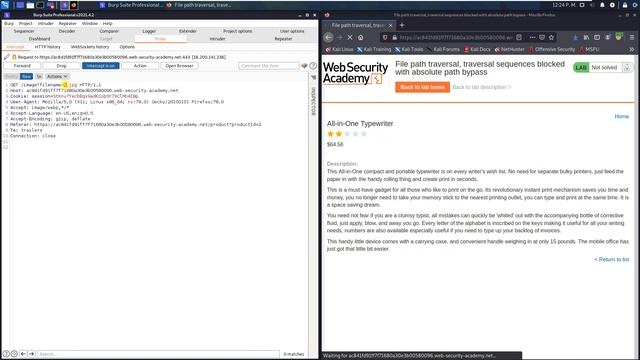
Task: Stop page loading with the X button
Action: [350, 37]
